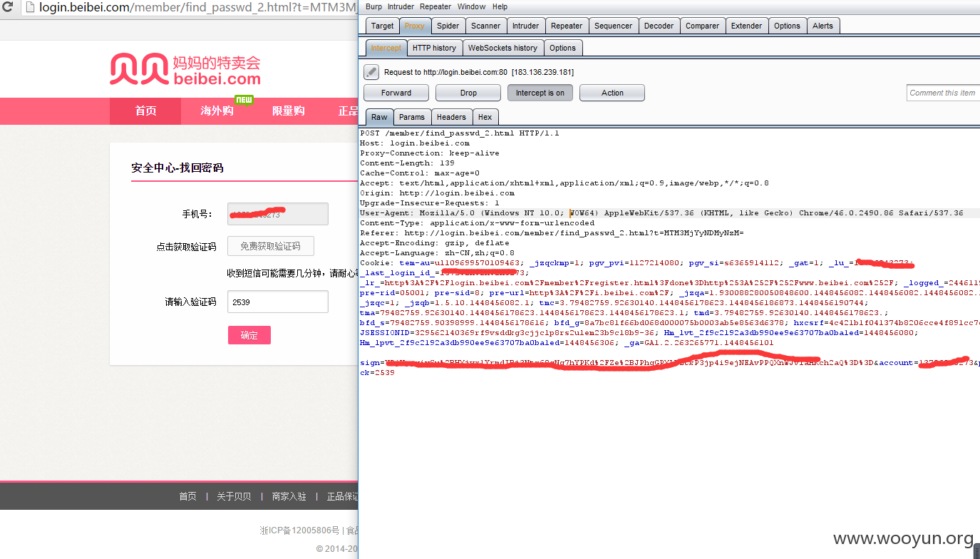The image size is (980, 559).
Task: Open the Repeater menu in menu bar
Action: pyautogui.click(x=435, y=6)
